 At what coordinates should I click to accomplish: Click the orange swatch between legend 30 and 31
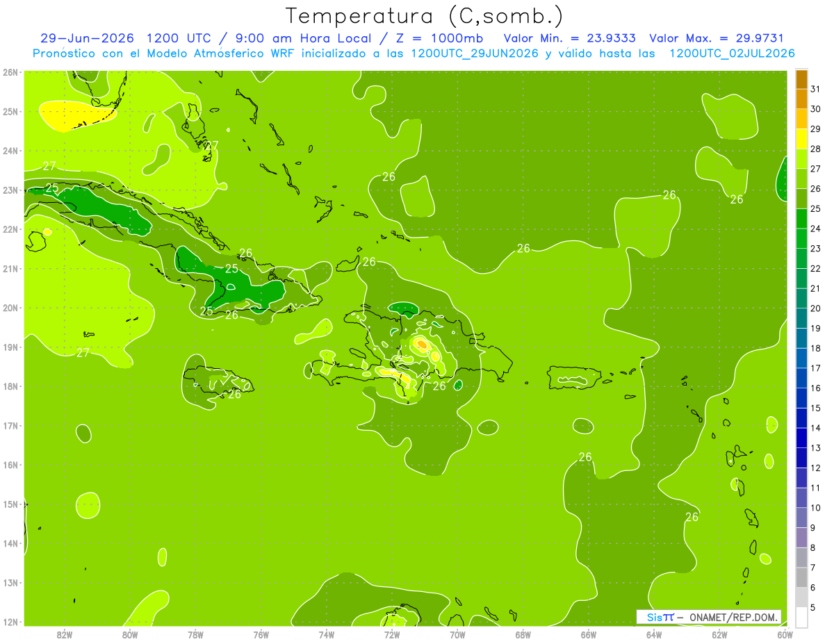point(802,98)
